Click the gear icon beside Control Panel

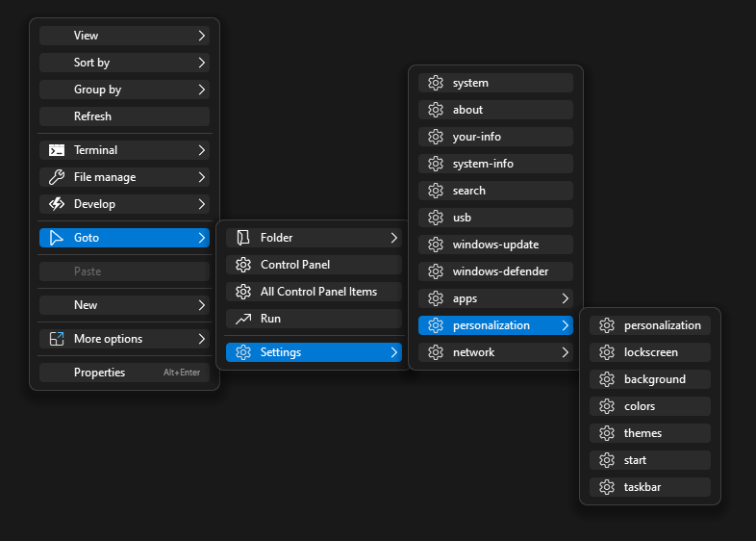tap(243, 265)
